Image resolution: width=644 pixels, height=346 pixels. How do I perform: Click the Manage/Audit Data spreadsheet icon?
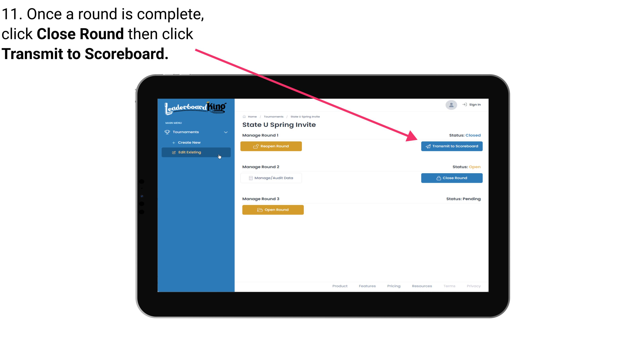[250, 178]
